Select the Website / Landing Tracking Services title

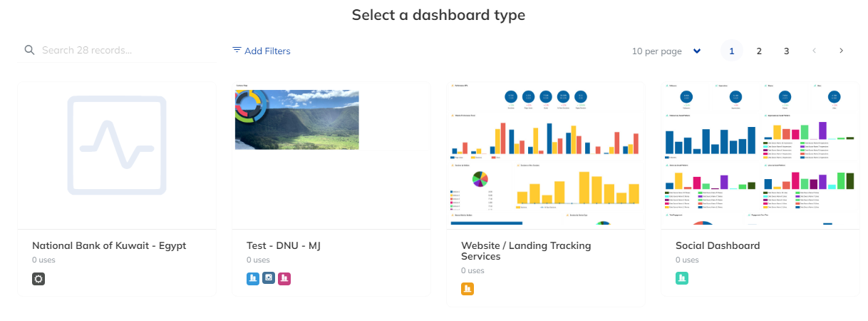(526, 250)
